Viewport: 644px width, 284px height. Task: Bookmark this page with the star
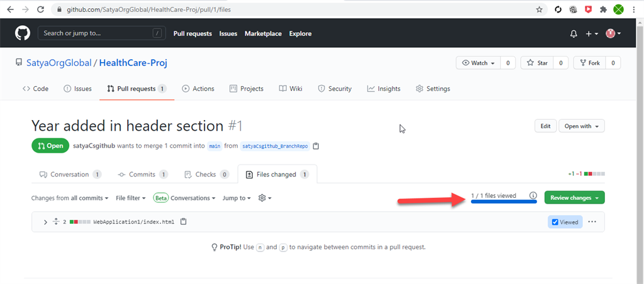tap(539, 9)
